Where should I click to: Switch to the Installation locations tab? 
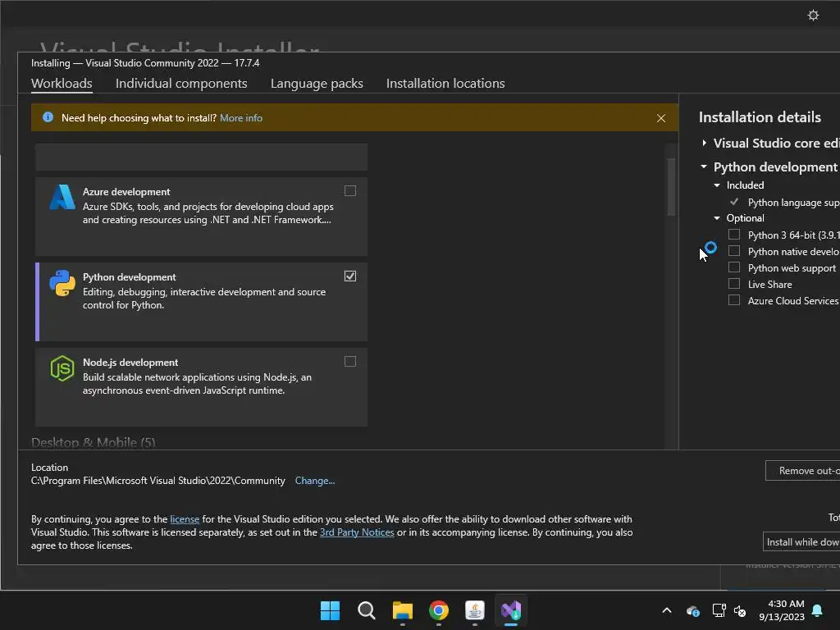(x=445, y=84)
